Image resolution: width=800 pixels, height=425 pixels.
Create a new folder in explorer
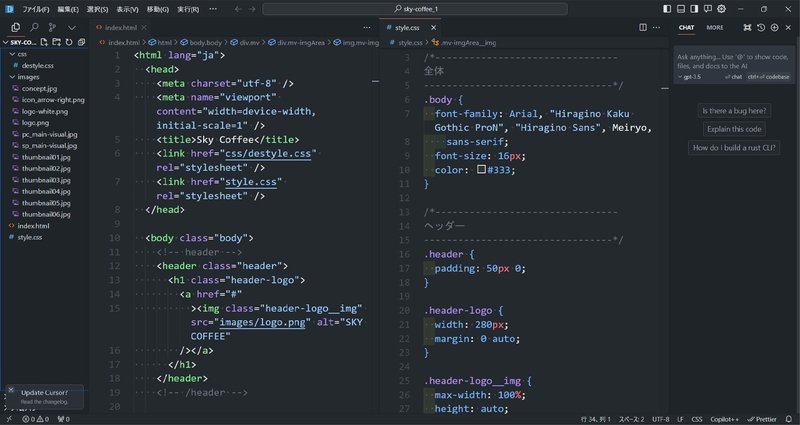[x=57, y=42]
